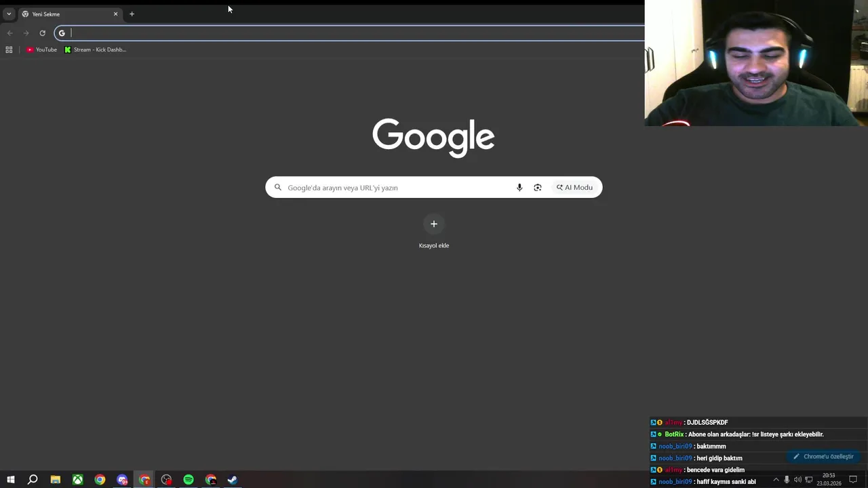Reload the current page
Image resolution: width=868 pixels, height=488 pixels.
click(x=42, y=33)
